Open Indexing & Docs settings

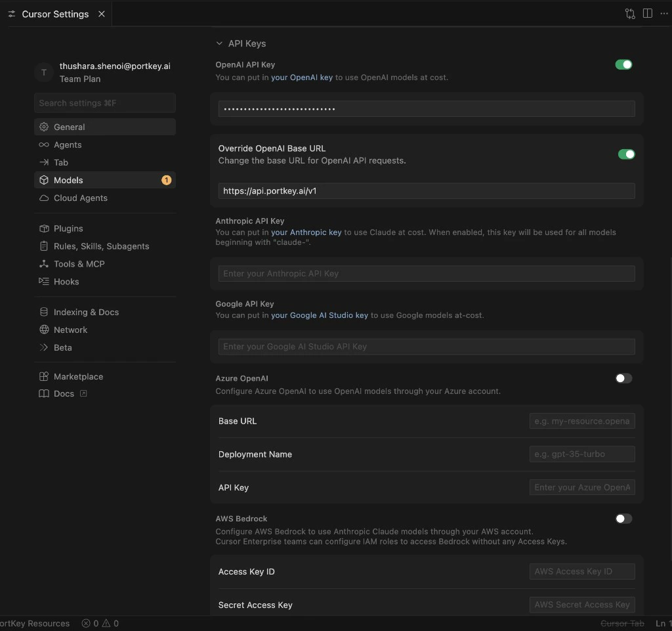[x=105, y=312]
